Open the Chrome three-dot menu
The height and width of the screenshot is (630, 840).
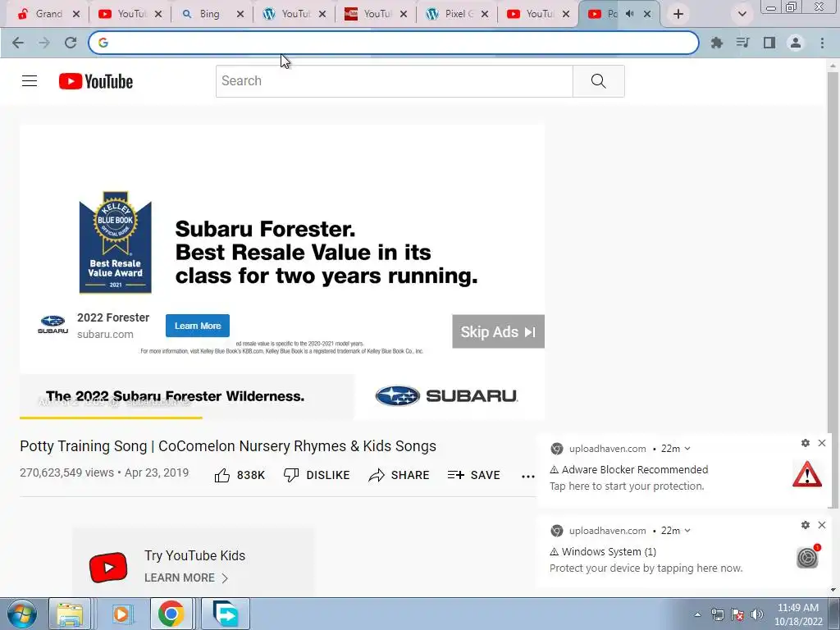pos(822,43)
